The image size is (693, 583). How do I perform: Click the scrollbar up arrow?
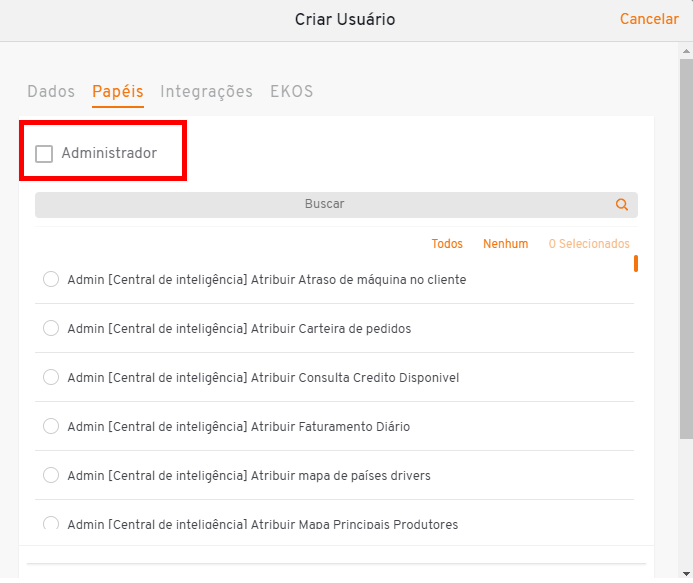(686, 51)
